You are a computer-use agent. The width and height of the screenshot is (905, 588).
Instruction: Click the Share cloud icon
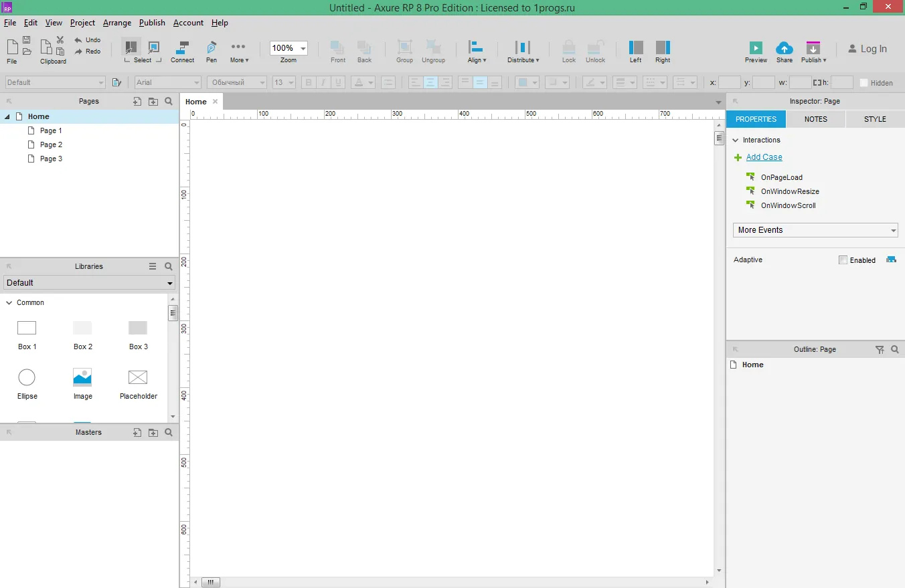785,47
